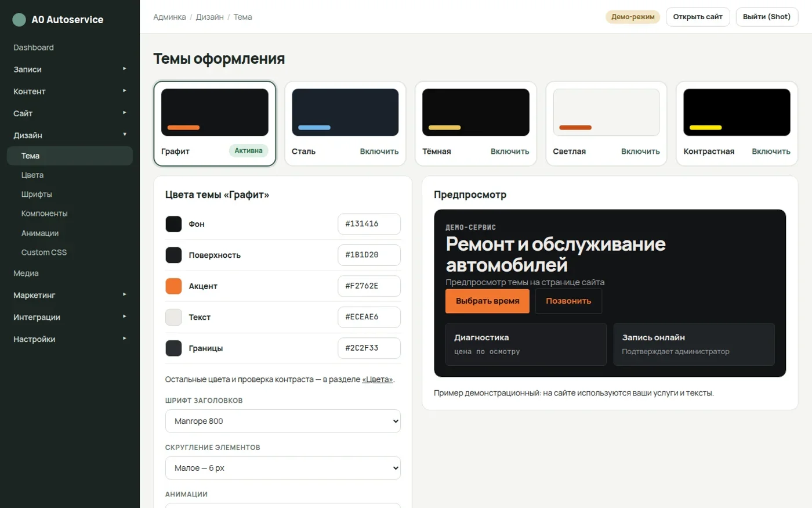Click the Выбрать время preview button
Image resolution: width=812 pixels, height=508 pixels.
(487, 301)
